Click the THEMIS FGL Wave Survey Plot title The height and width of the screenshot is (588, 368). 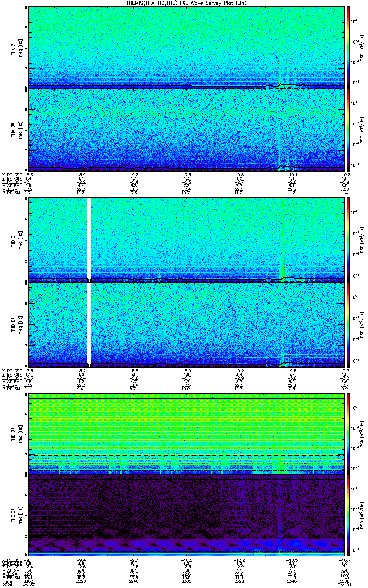pyautogui.click(x=186, y=3)
